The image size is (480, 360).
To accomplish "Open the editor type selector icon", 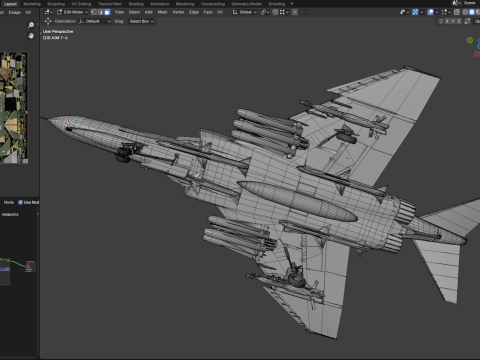I will coord(48,12).
